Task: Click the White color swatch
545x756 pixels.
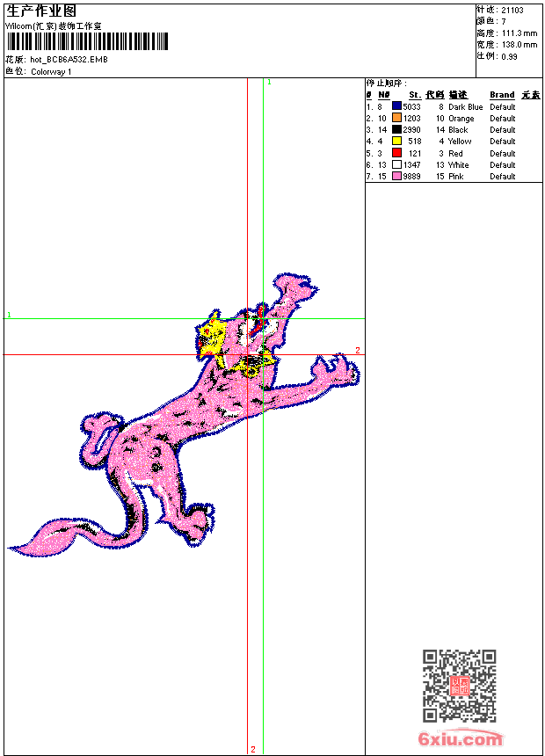Action: click(397, 164)
